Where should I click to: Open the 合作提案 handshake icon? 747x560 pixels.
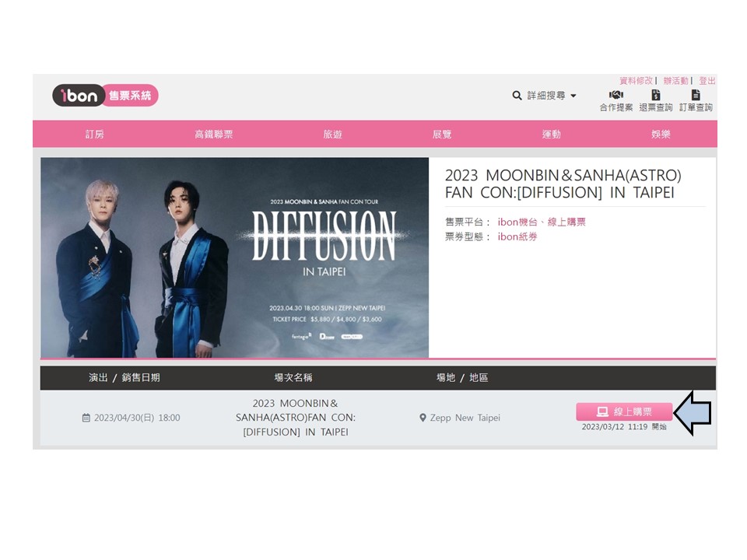616,95
